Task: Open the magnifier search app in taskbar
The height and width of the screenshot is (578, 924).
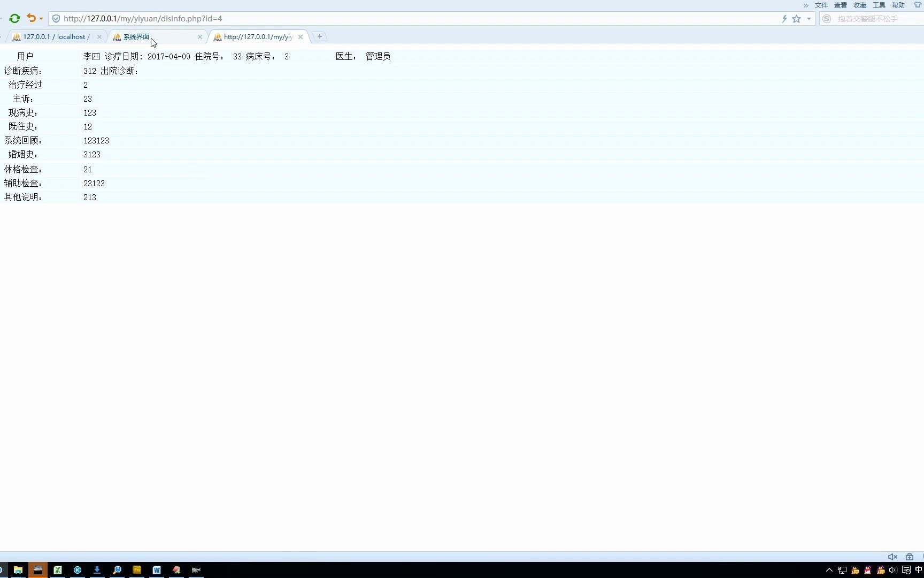Action: point(117,570)
